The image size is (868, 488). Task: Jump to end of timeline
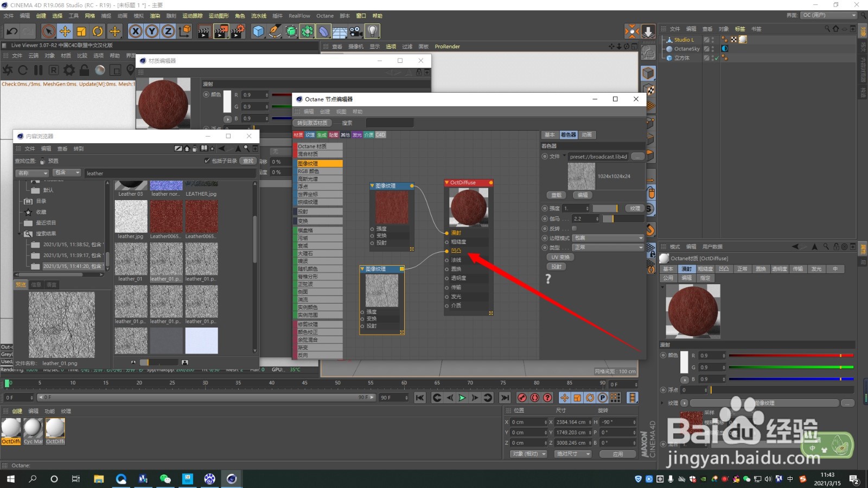[x=505, y=397]
